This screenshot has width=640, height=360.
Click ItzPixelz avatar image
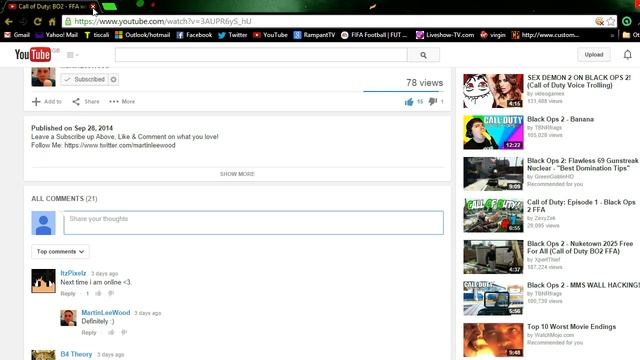[x=43, y=281]
